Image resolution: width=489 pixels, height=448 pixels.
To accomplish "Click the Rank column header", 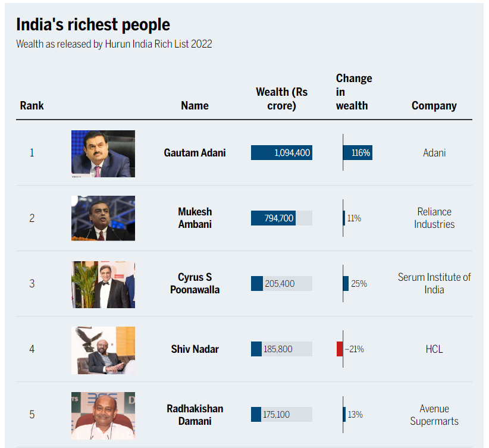I will 32,106.
